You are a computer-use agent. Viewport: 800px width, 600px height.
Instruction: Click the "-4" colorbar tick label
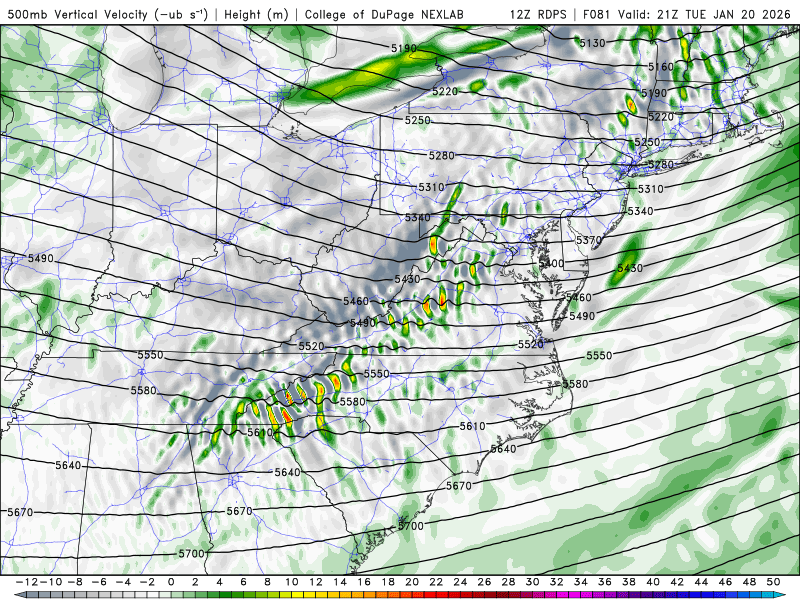123,582
